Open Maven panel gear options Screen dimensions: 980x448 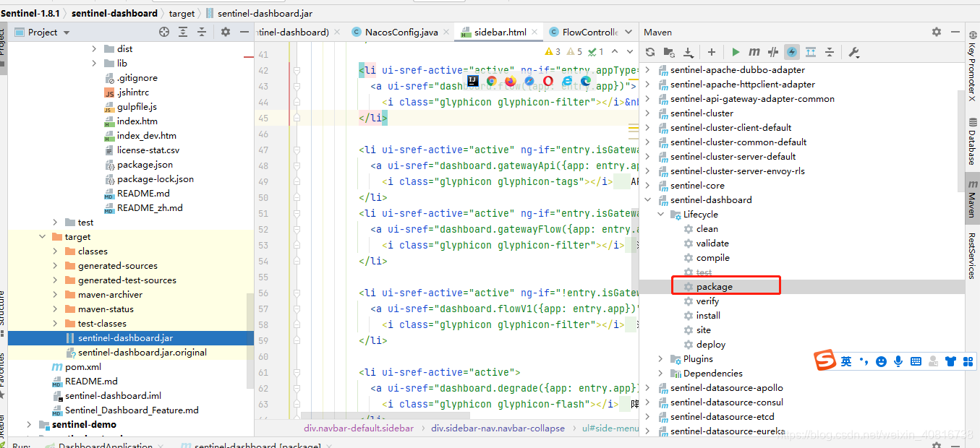tap(937, 32)
